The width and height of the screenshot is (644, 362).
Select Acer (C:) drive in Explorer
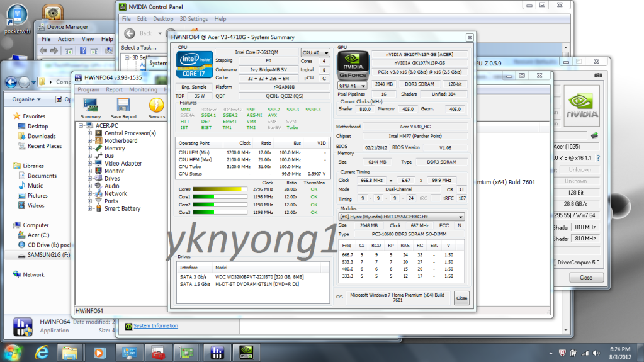point(38,235)
